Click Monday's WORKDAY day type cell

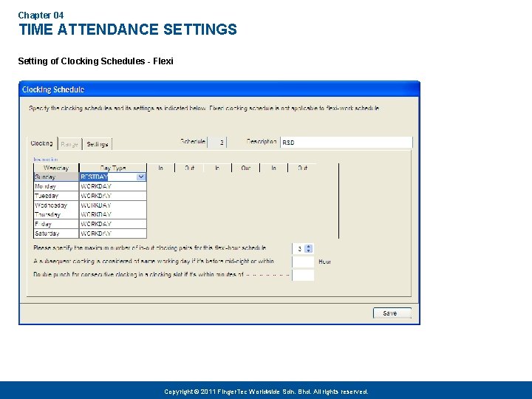pos(113,186)
